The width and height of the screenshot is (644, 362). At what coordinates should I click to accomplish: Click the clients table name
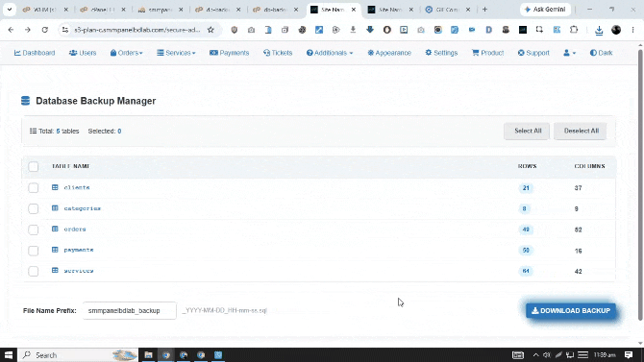(x=77, y=187)
